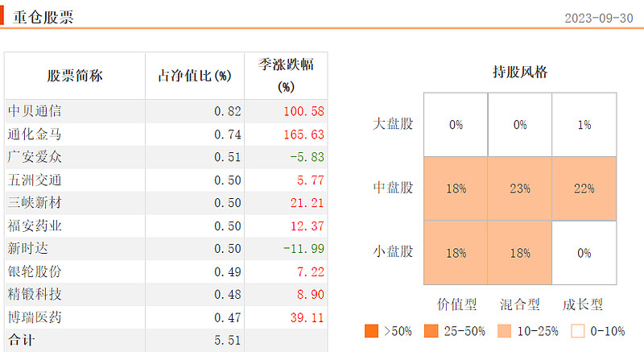Open the 银轮股份 stock entry
Viewport: 644px width, 352px height.
pyautogui.click(x=35, y=272)
